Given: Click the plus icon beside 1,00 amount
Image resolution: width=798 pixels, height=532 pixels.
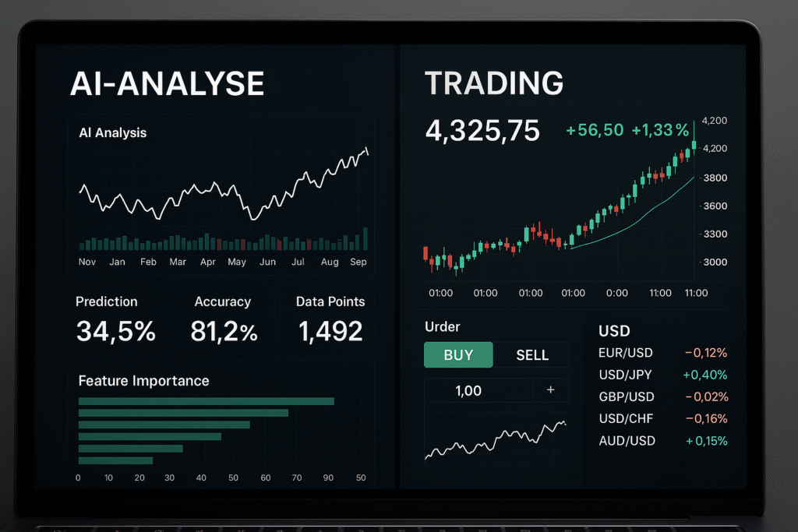Looking at the screenshot, I should click(551, 390).
